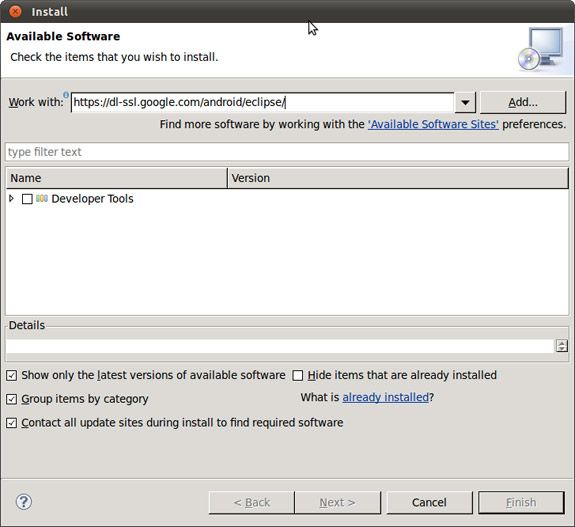Click the Developer Tools category icon
Screen dimensions: 575x527
pos(42,198)
